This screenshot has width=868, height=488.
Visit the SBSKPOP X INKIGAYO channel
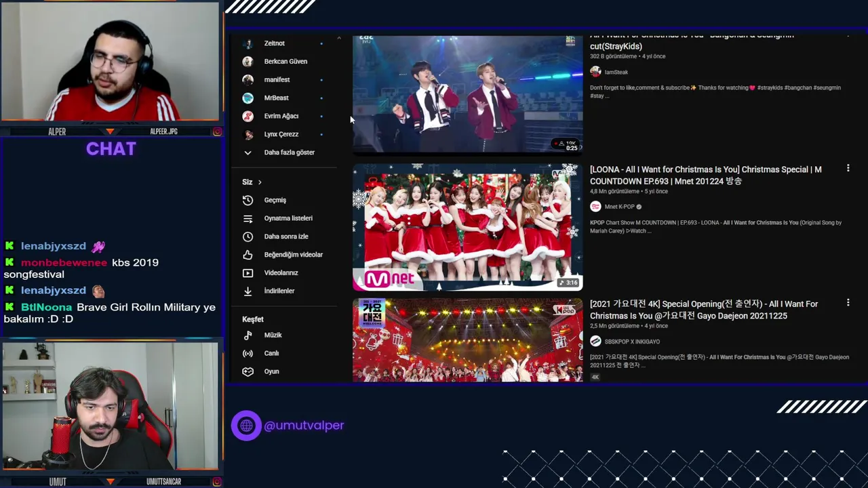(632, 342)
